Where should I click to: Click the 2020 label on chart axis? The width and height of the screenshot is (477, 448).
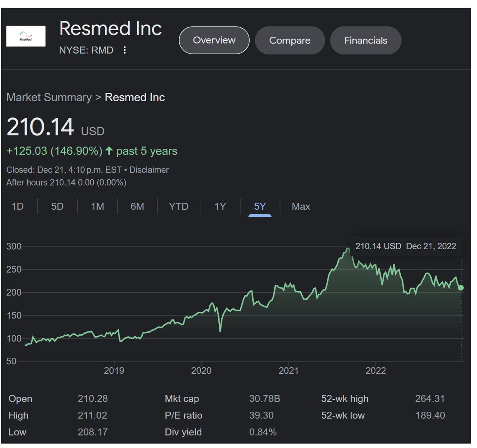pyautogui.click(x=201, y=371)
